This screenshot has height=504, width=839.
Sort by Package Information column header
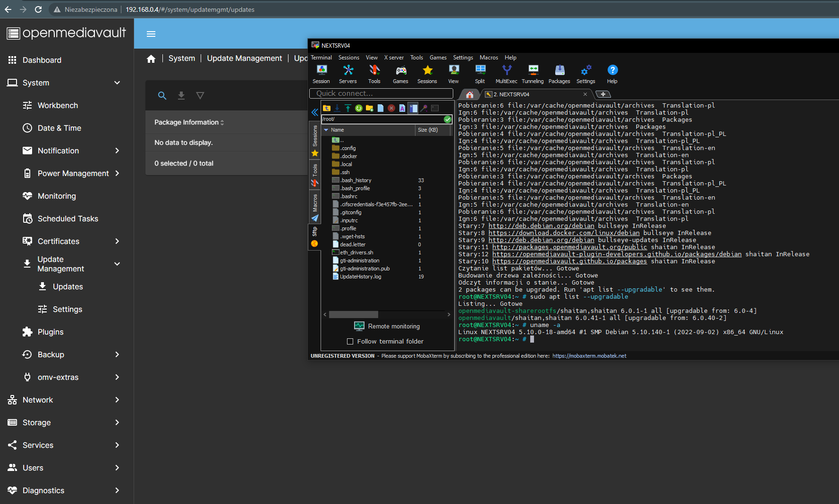(x=189, y=123)
